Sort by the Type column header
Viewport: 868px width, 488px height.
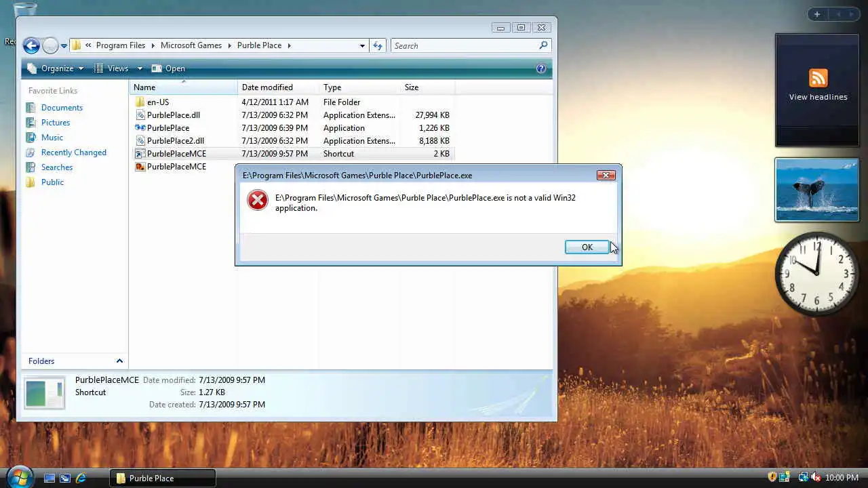[359, 87]
